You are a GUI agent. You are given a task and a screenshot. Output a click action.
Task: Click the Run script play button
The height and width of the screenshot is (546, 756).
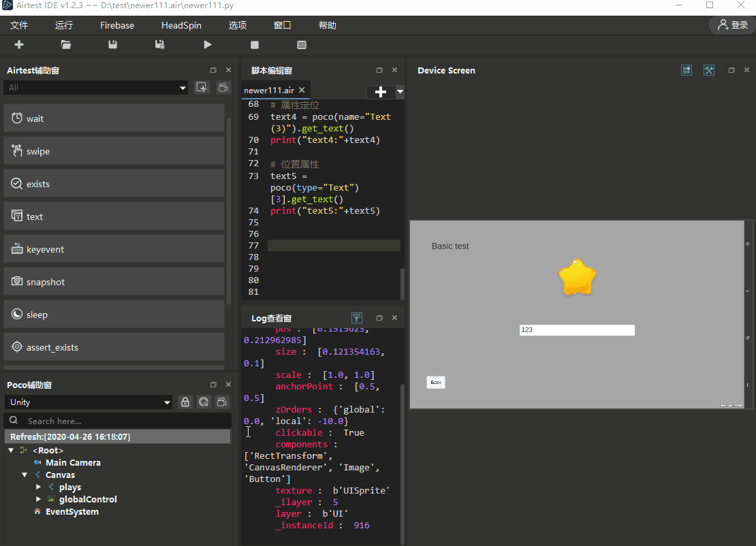(x=208, y=45)
